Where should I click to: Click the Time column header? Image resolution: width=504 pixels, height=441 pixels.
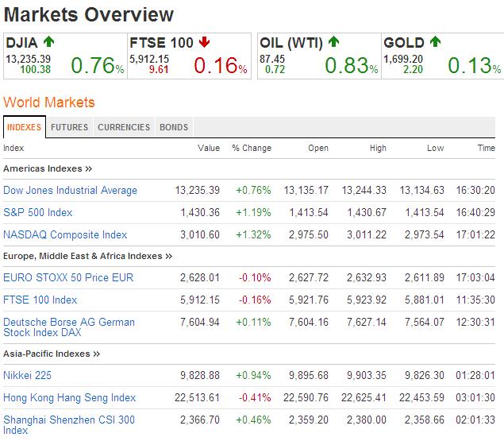coord(487,148)
